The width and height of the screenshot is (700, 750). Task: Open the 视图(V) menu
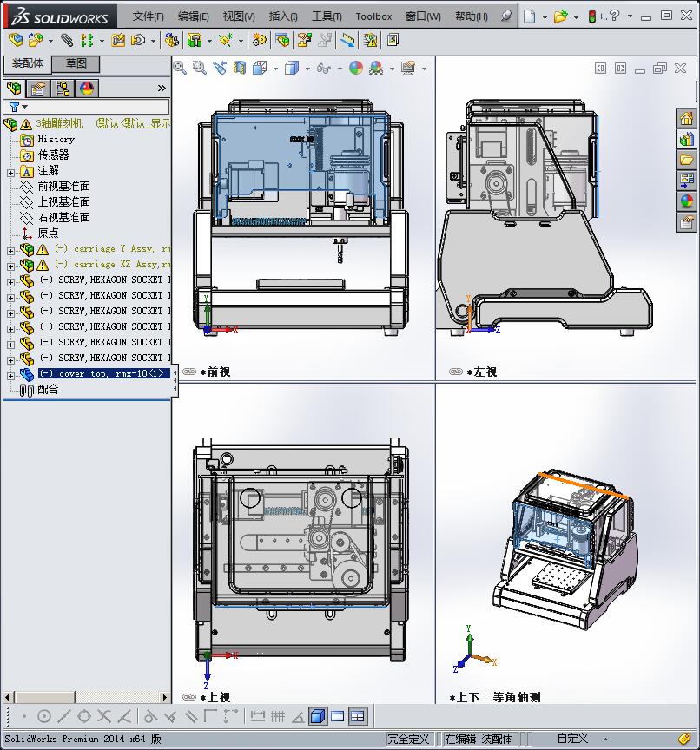tap(239, 16)
